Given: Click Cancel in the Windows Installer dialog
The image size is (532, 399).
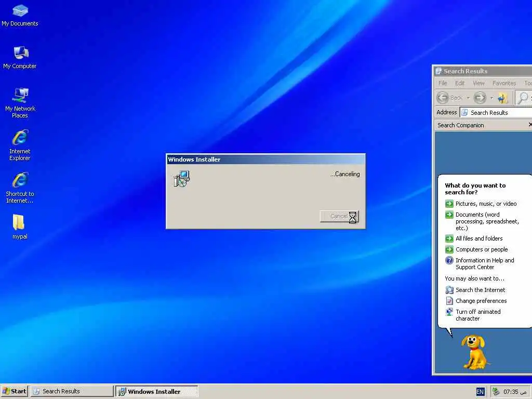Looking at the screenshot, I should coord(339,217).
